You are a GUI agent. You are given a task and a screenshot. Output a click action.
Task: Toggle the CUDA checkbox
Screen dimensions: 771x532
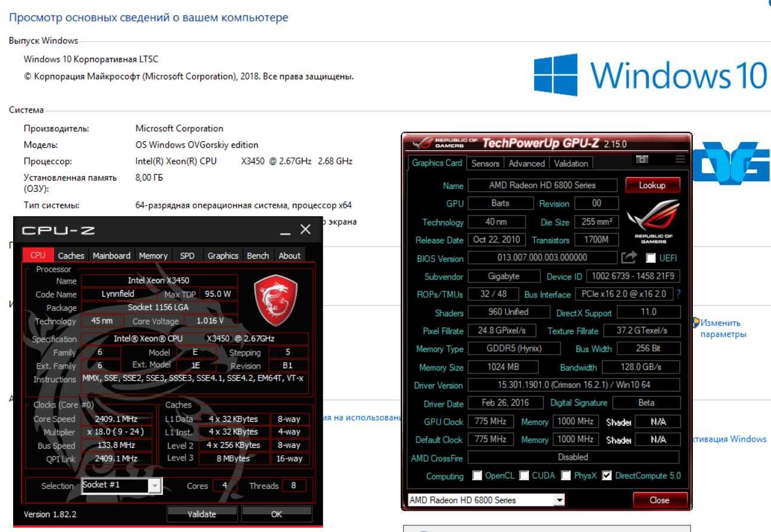click(x=524, y=475)
